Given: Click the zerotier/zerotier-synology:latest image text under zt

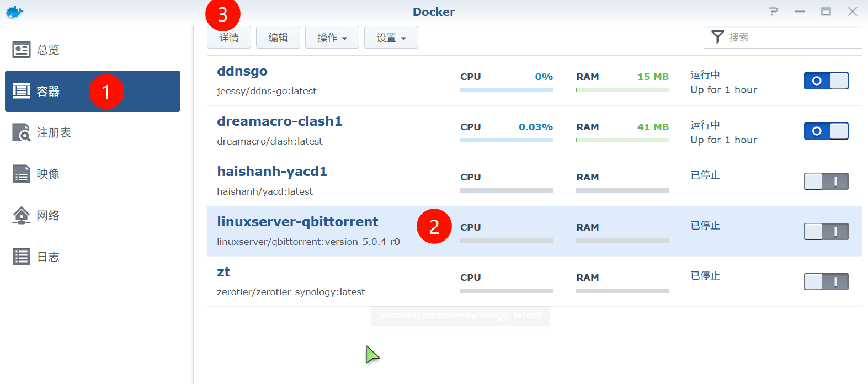Looking at the screenshot, I should pyautogui.click(x=291, y=292).
